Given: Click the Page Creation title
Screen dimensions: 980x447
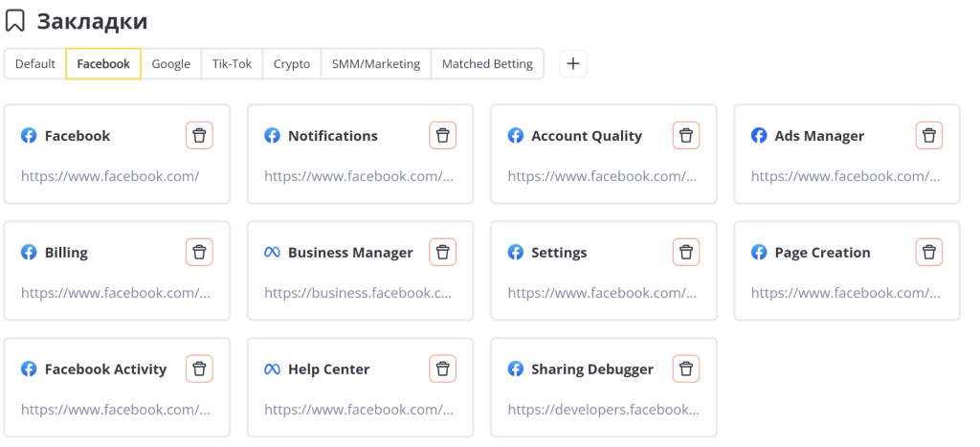Looking at the screenshot, I should (822, 253).
